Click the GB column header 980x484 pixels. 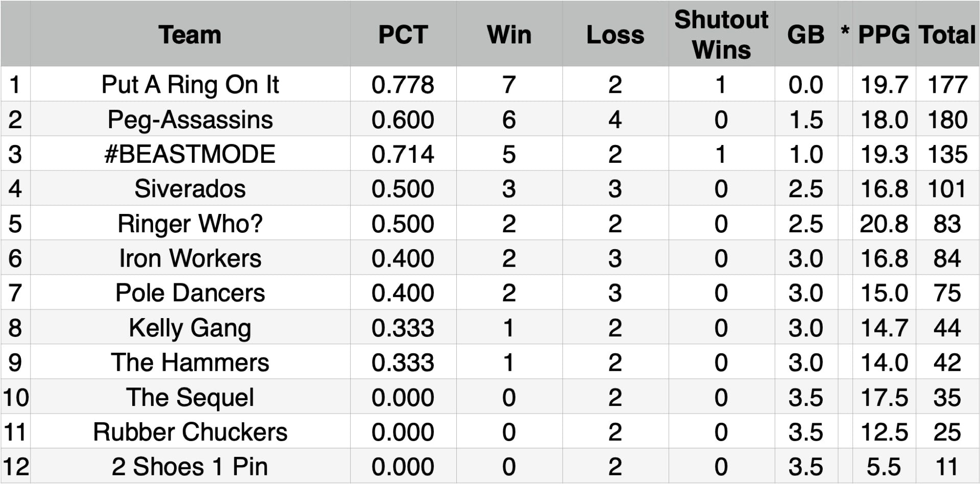805,35
